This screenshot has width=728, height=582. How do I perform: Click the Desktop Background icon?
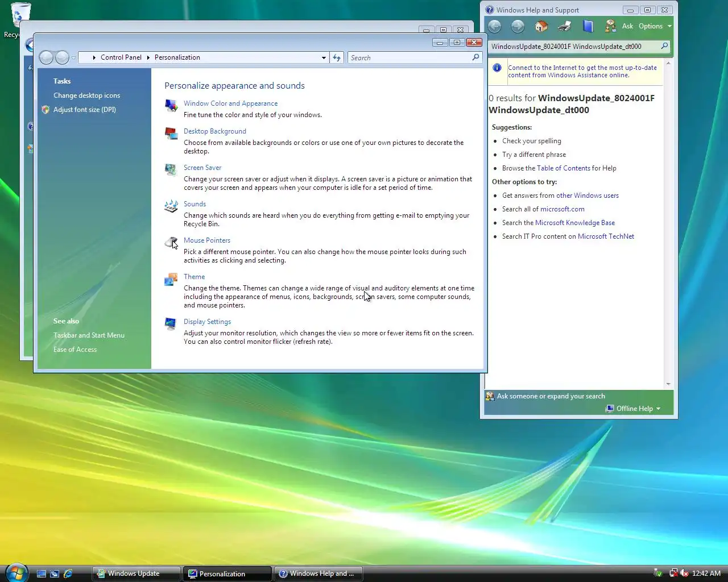click(x=171, y=133)
